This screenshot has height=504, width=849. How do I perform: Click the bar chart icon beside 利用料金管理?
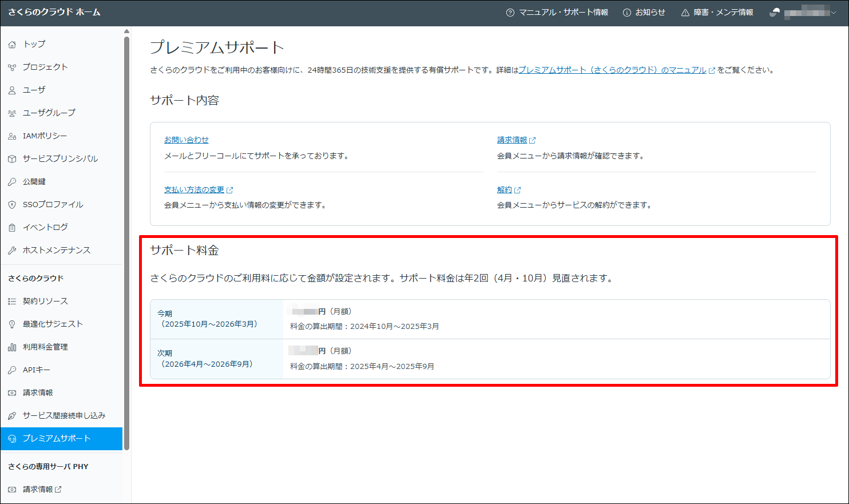(x=12, y=347)
